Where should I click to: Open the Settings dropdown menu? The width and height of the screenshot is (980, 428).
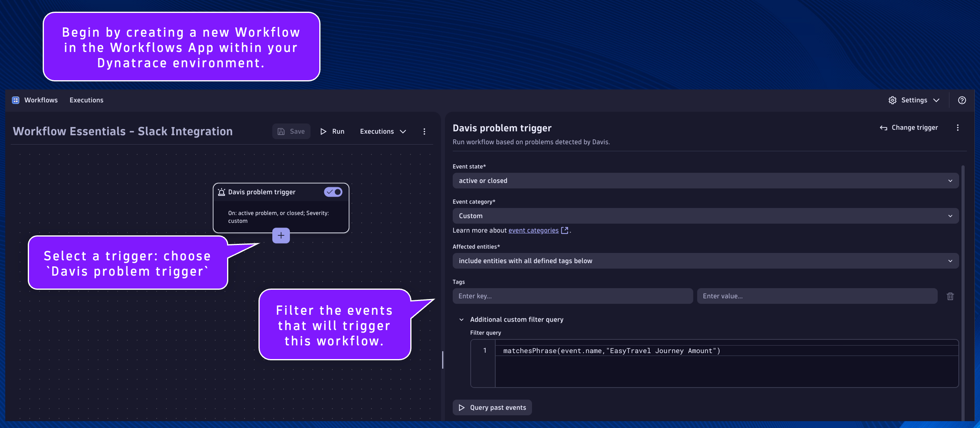coord(914,100)
